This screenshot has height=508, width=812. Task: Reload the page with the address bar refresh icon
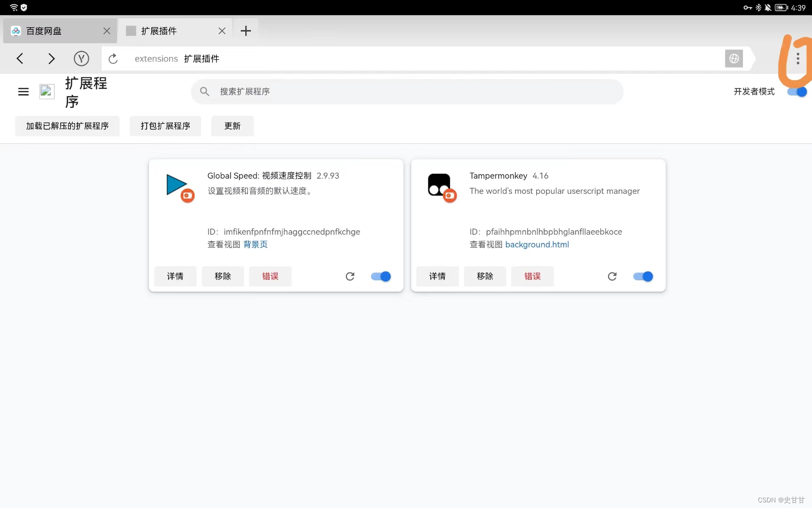click(x=113, y=59)
